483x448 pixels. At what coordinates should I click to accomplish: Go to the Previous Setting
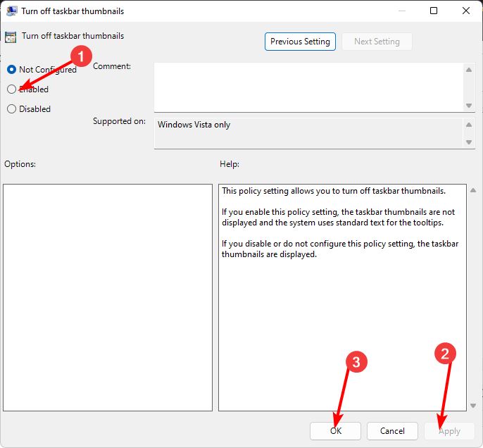(x=301, y=42)
